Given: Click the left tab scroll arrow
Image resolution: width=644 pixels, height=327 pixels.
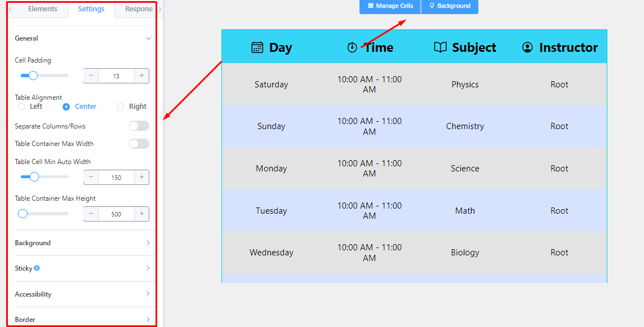Looking at the screenshot, I should click(x=10, y=9).
